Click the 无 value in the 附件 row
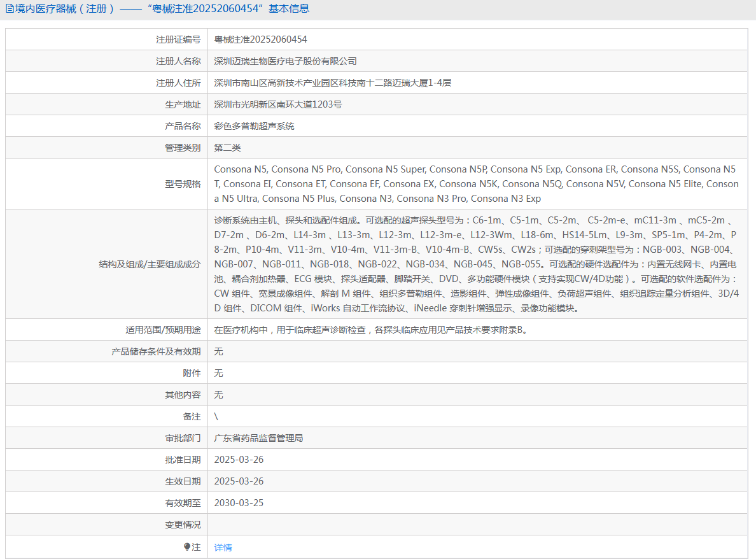 [218, 373]
